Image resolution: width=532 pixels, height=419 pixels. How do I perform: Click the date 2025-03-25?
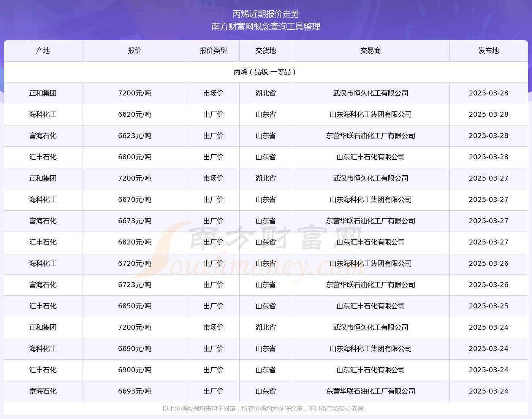click(488, 306)
